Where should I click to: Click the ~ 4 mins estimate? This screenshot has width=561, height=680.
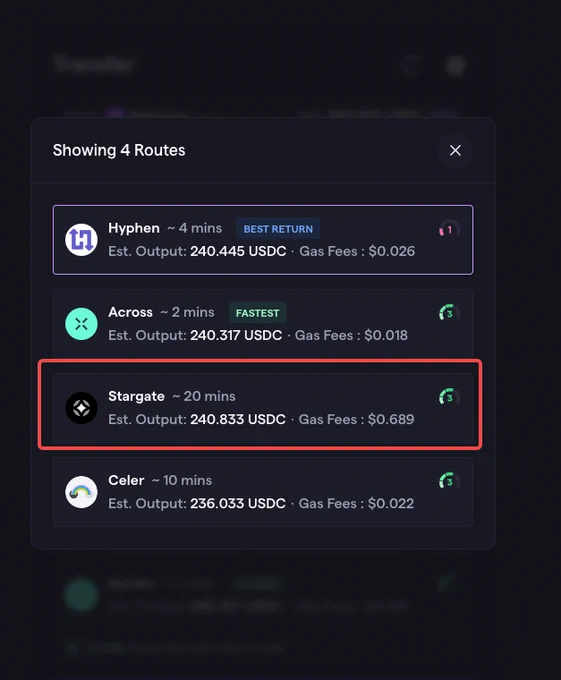pyautogui.click(x=195, y=229)
